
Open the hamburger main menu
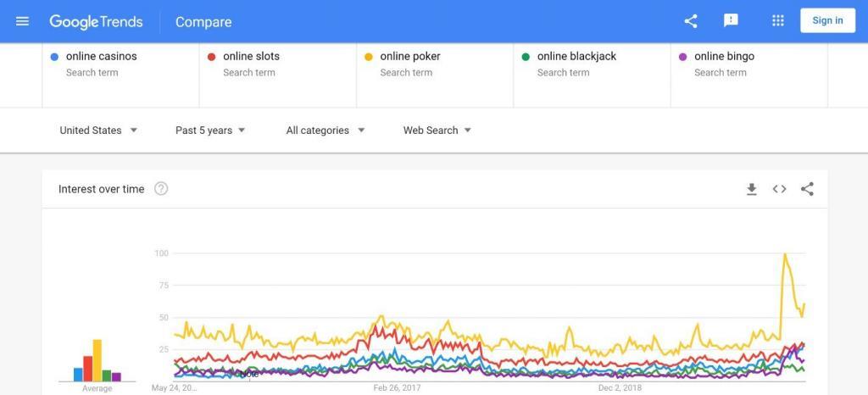point(22,21)
